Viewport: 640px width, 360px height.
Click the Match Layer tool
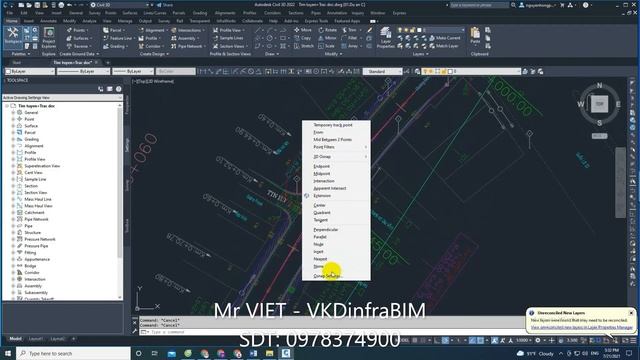(444, 46)
